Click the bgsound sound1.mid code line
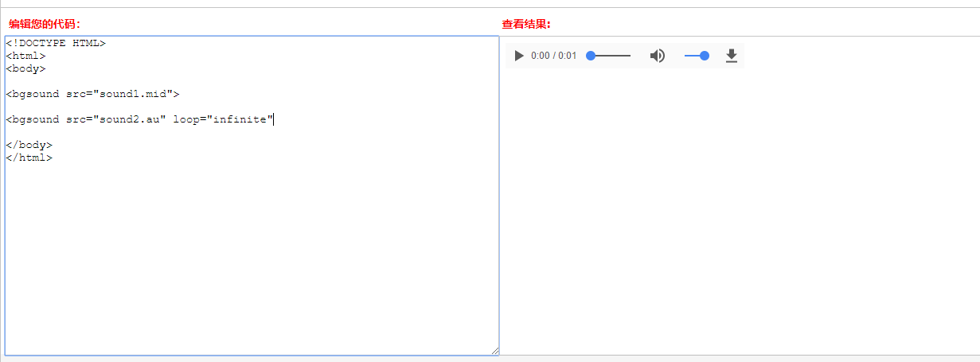Screen dimensions: 980x362 point(92,94)
